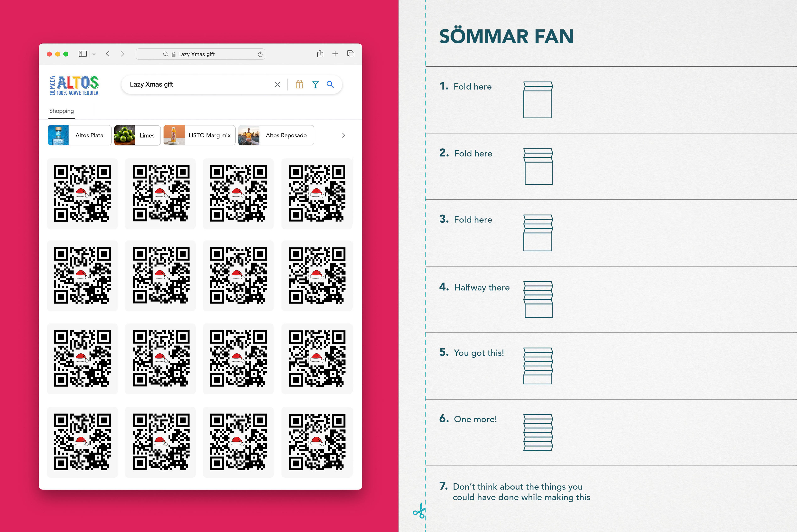This screenshot has width=797, height=532.
Task: Select the Shopping tab
Action: click(x=61, y=111)
